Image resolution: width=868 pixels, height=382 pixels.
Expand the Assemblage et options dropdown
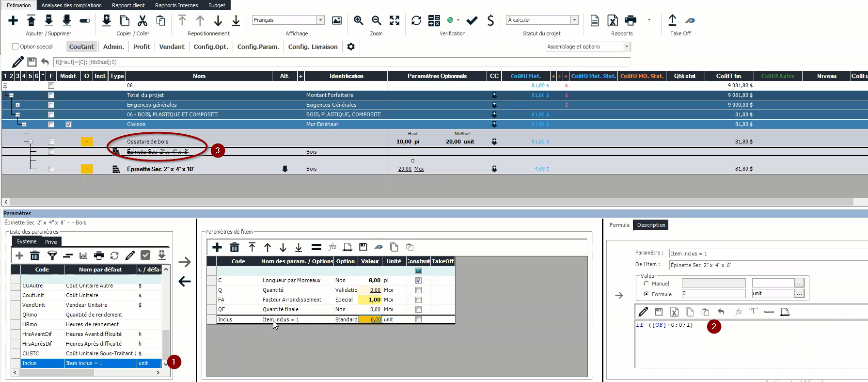[627, 47]
